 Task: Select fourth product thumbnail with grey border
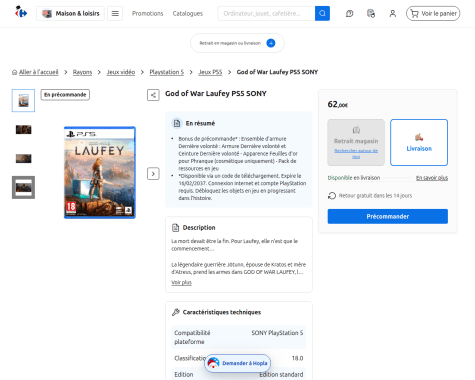pos(23,187)
